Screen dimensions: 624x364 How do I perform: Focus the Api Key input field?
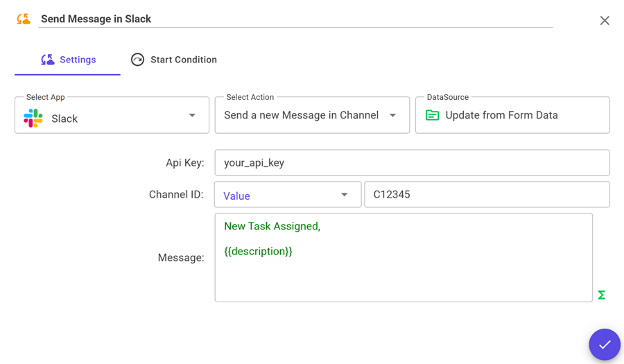412,163
